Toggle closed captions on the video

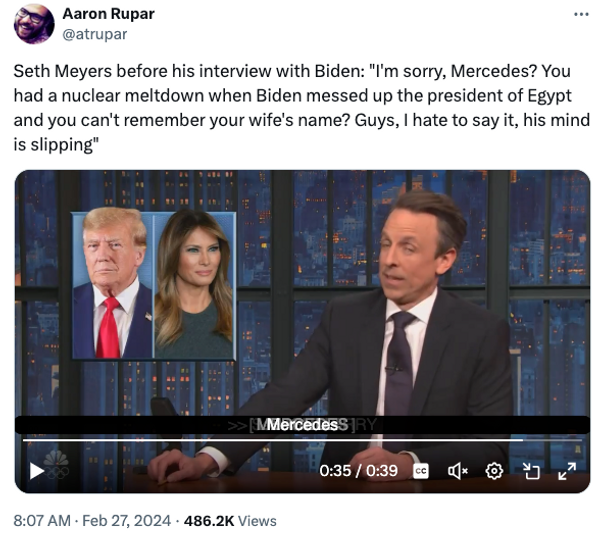[421, 471]
